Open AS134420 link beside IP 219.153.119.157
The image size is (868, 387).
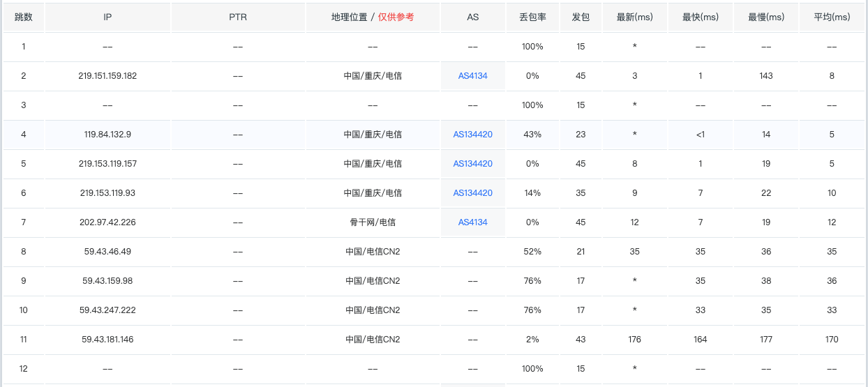(472, 164)
